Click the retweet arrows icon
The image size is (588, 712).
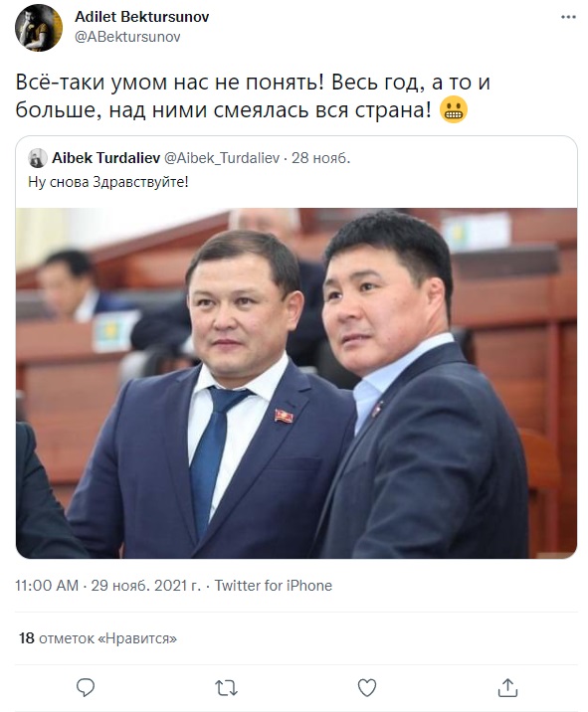click(226, 688)
